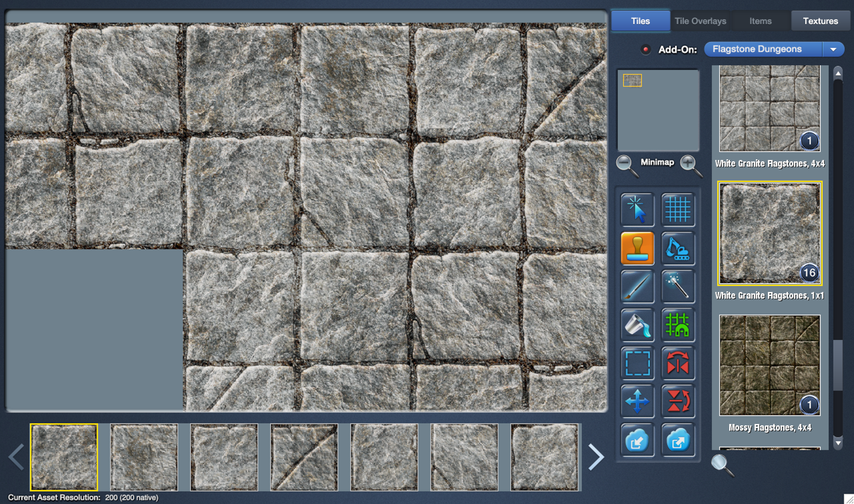The height and width of the screenshot is (504, 854).
Task: Toggle the grid display tool
Action: point(678,210)
